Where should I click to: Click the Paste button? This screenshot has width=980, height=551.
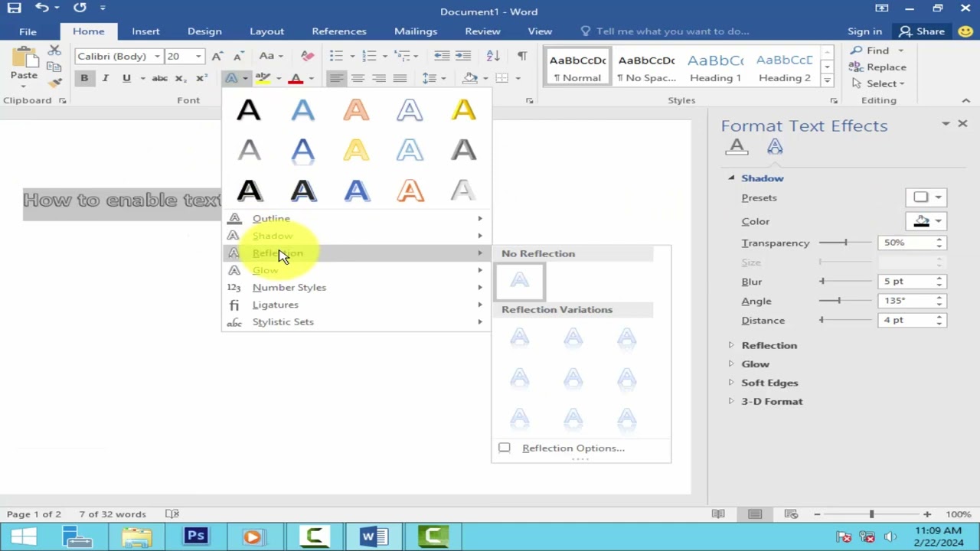coord(24,65)
